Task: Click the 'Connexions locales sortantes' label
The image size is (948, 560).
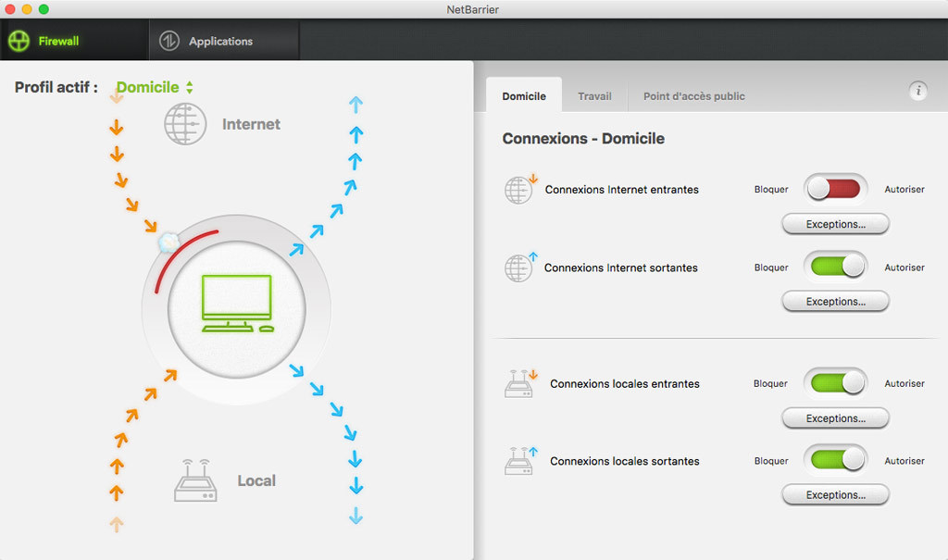Action: click(x=625, y=461)
